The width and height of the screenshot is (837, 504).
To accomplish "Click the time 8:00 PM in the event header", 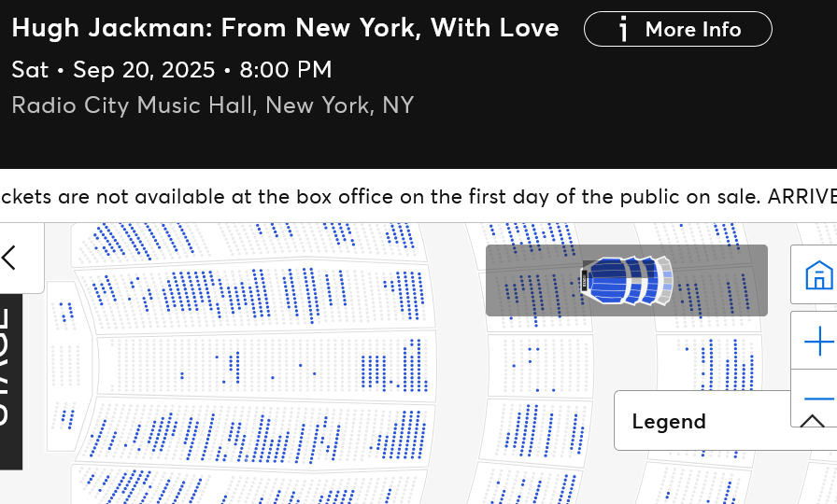I will pos(285,70).
